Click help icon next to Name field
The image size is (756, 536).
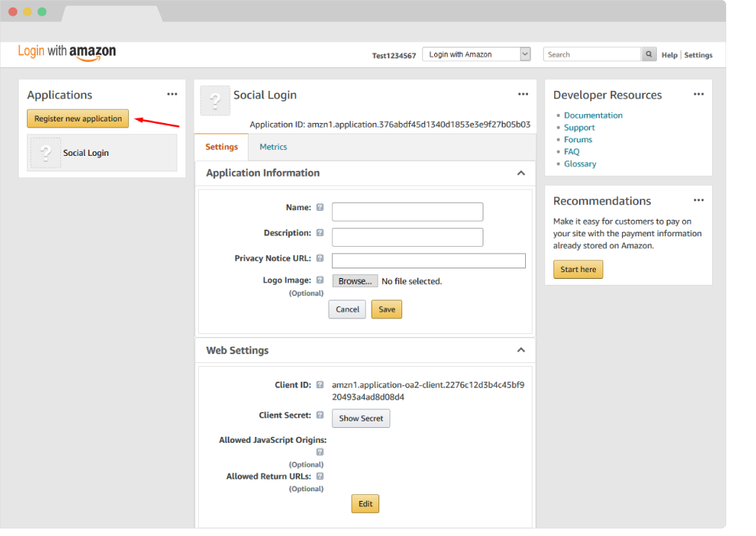[x=320, y=208]
